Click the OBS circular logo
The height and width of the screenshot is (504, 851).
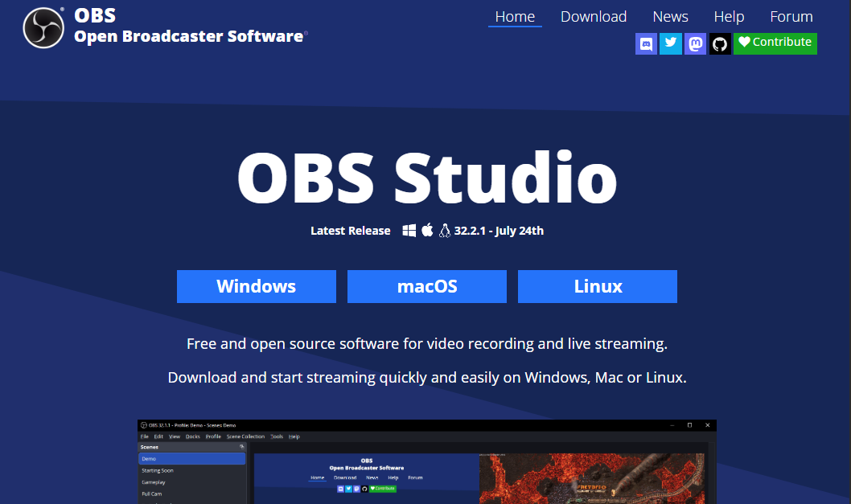[x=43, y=27]
